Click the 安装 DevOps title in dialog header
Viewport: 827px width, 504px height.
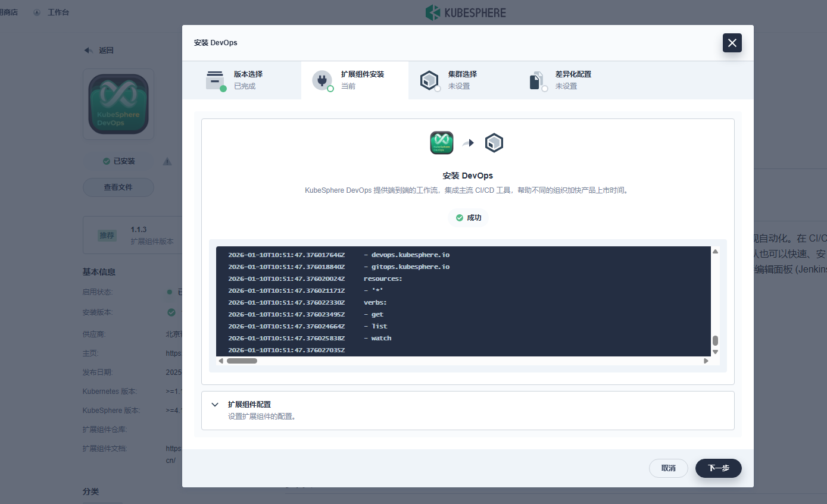coord(216,43)
